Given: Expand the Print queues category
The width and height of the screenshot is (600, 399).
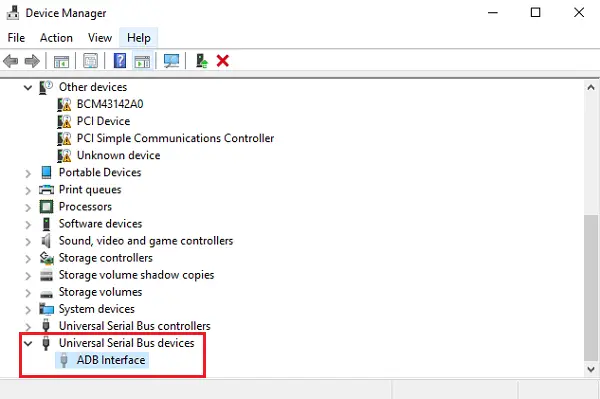Looking at the screenshot, I should 28,191.
